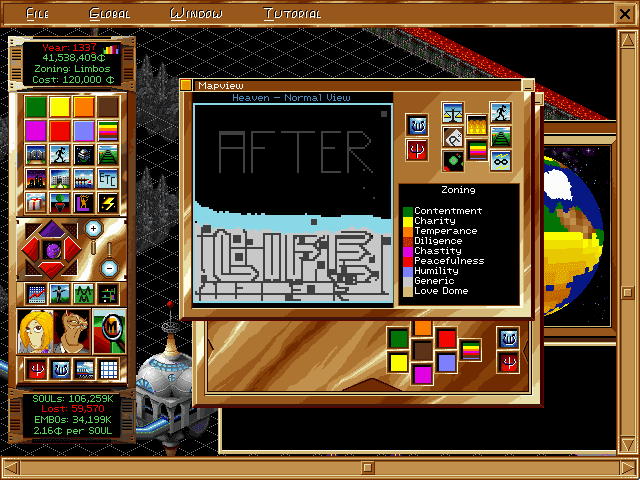This screenshot has height=480, width=640.
Task: Rotate view with the red right diamond
Action: pyautogui.click(x=73, y=249)
